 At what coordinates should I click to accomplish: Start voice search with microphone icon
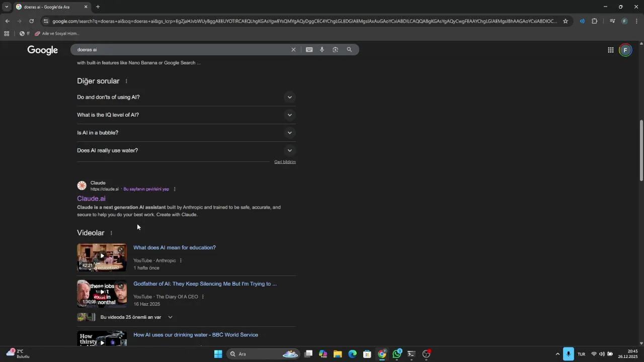(x=322, y=50)
